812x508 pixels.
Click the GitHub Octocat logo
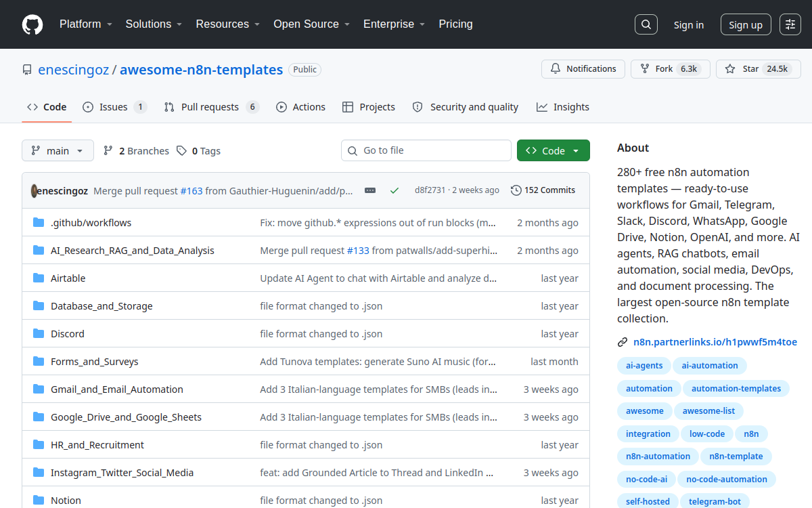pos(32,24)
